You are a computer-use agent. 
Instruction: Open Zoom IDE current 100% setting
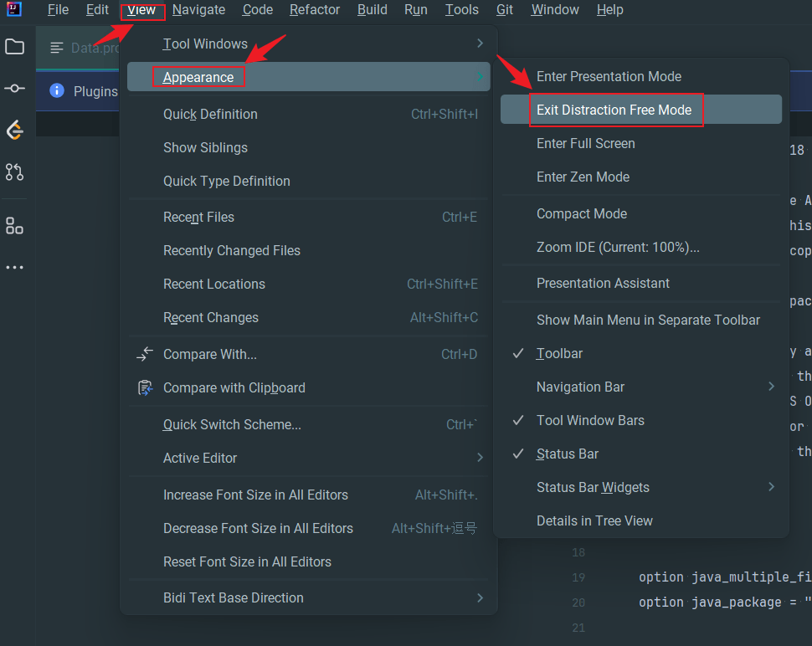coord(617,247)
